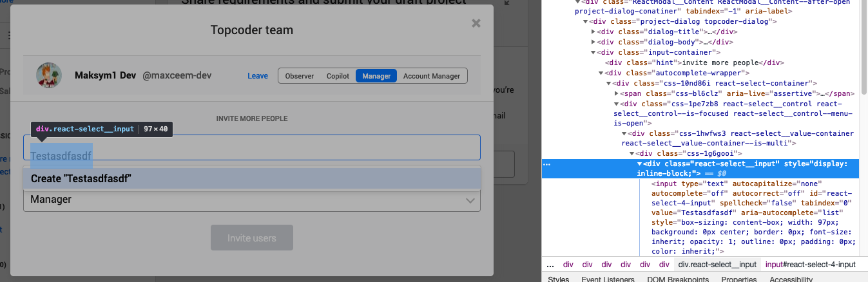Image resolution: width=868 pixels, height=282 pixels.
Task: Click the Invite users button
Action: pos(252,238)
